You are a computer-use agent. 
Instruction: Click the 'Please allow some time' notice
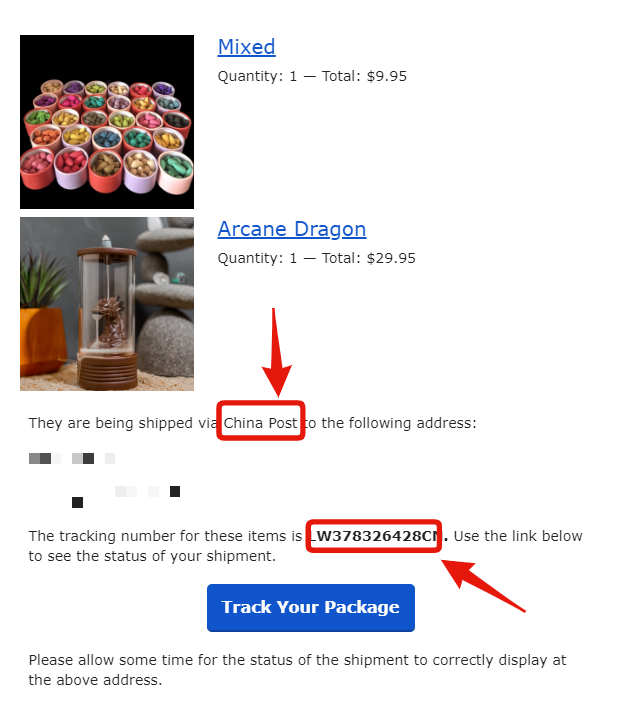click(x=297, y=670)
